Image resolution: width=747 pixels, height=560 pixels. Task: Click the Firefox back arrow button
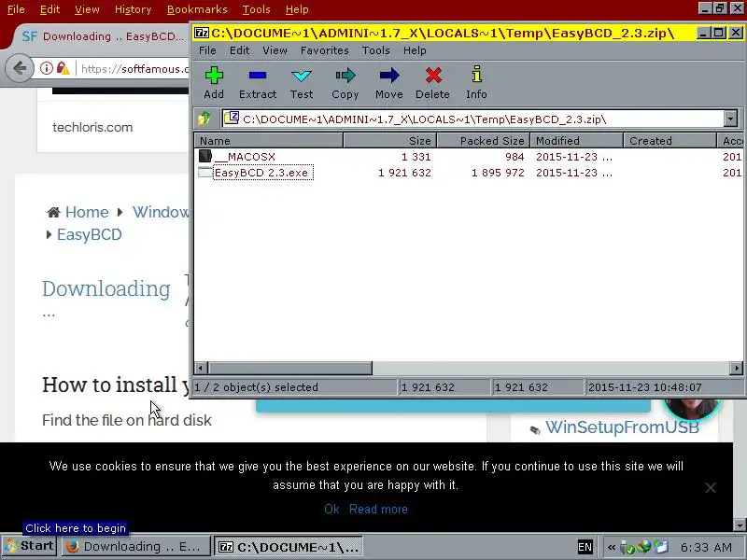pos(19,68)
